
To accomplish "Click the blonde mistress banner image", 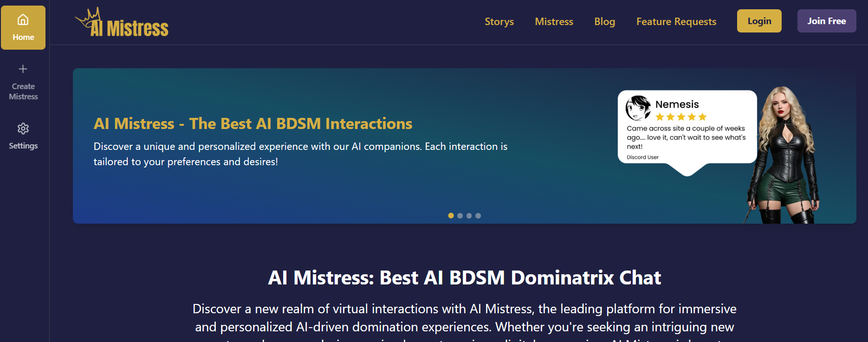I will click(783, 155).
